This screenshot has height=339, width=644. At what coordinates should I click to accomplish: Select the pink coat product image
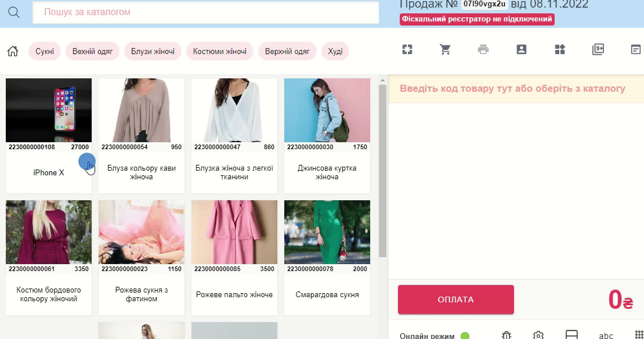tap(234, 232)
